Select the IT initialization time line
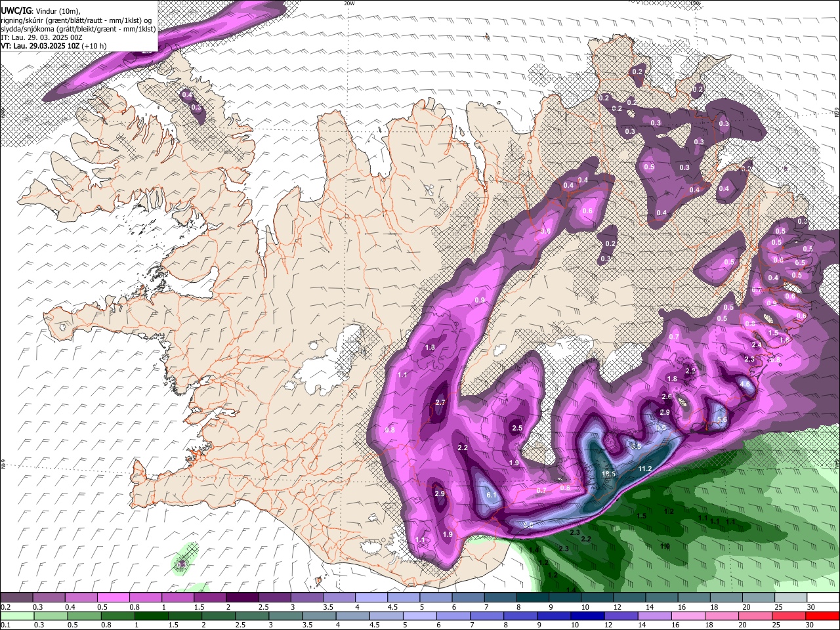 (42, 37)
